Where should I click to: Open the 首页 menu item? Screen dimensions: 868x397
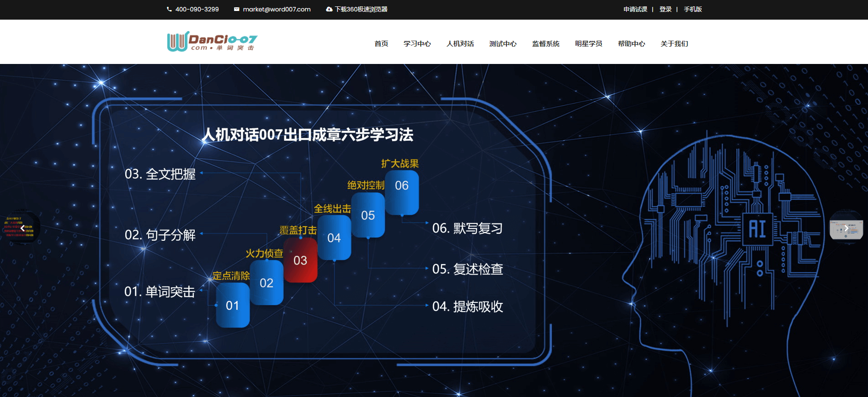[381, 44]
